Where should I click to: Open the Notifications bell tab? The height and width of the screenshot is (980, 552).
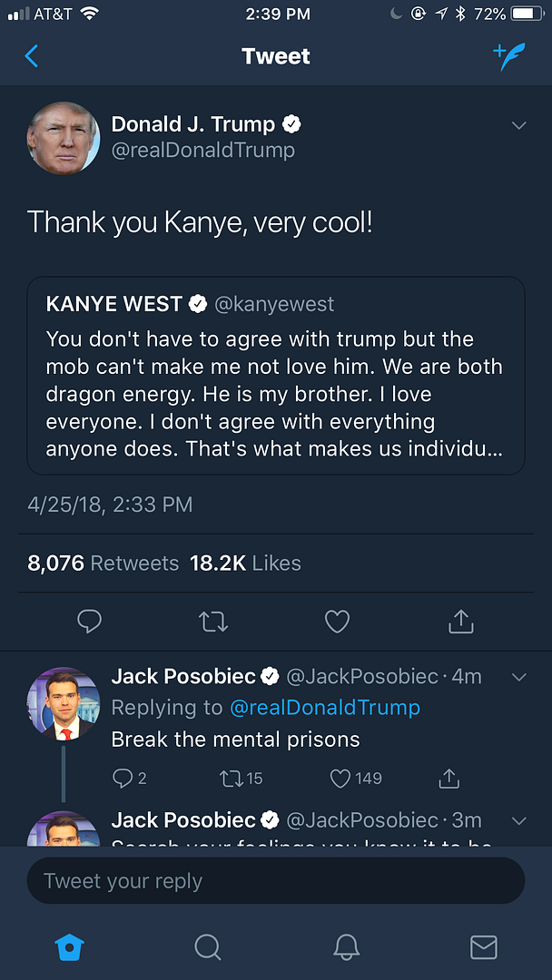point(346,947)
